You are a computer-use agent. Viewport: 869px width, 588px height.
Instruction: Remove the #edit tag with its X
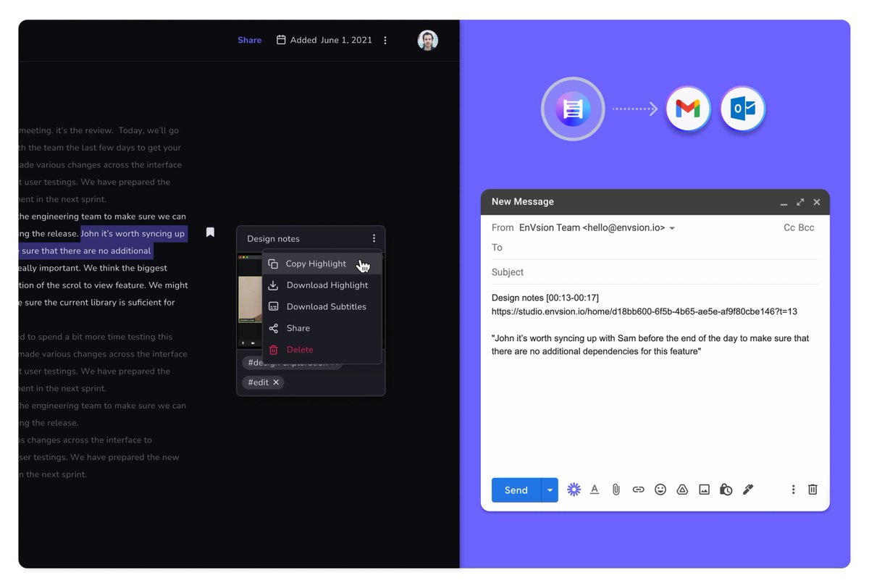point(276,382)
